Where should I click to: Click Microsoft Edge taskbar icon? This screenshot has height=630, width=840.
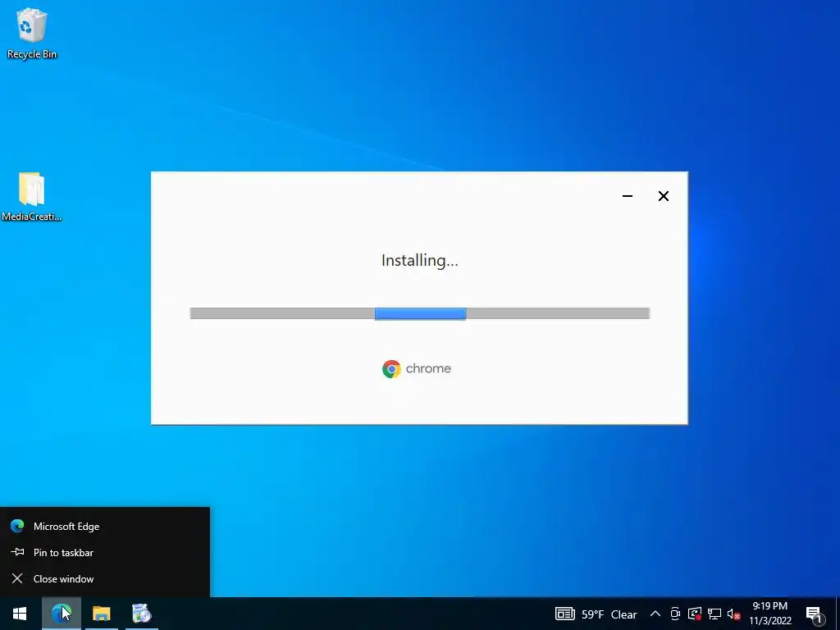61,614
